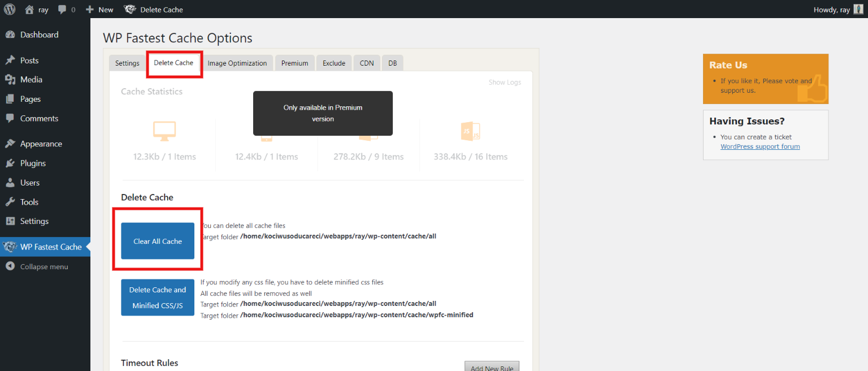Click the Media icon in sidebar
This screenshot has width=868, height=371.
tap(10, 80)
